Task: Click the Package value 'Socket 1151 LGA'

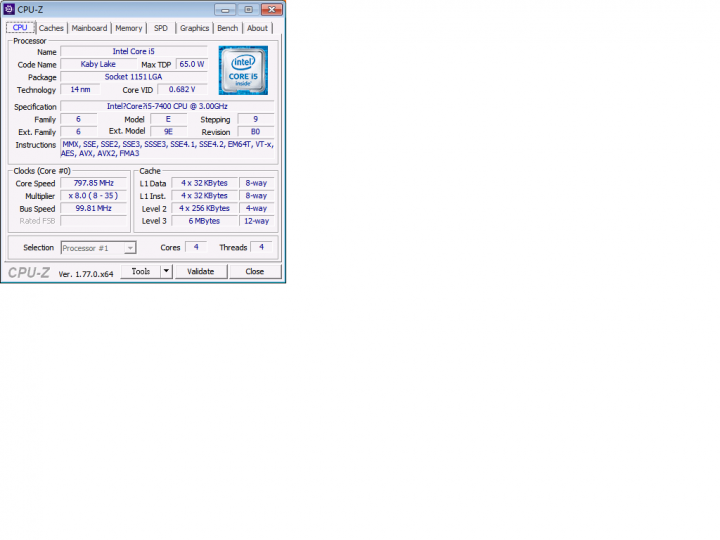Action: [134, 77]
